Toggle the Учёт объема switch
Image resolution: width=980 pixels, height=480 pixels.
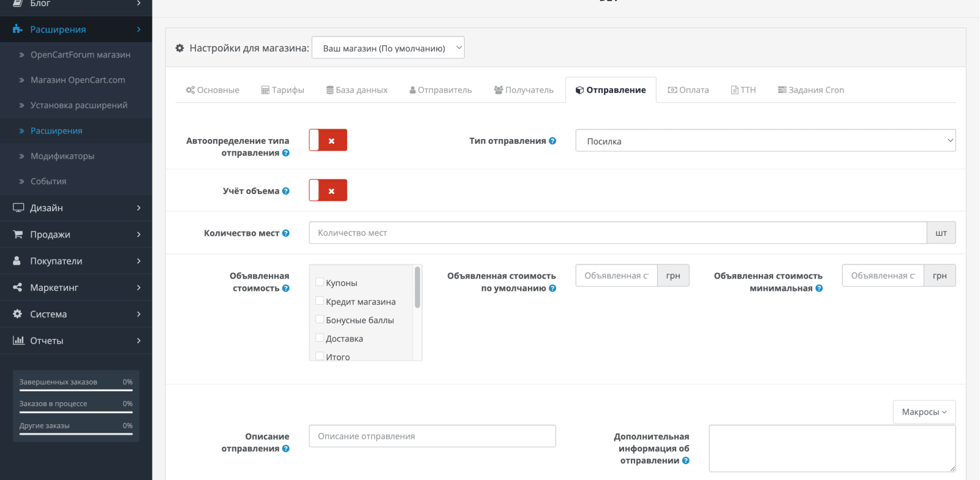(x=328, y=190)
